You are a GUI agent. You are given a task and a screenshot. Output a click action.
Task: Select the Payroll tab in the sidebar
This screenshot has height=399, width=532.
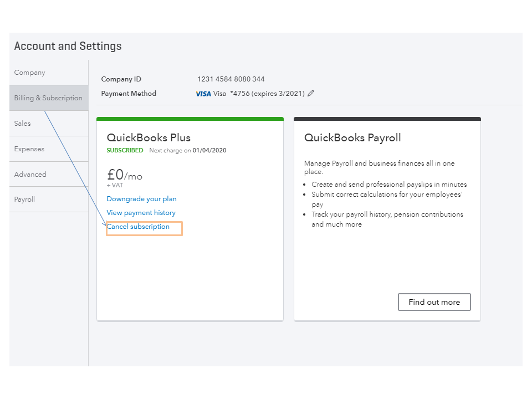coord(25,199)
